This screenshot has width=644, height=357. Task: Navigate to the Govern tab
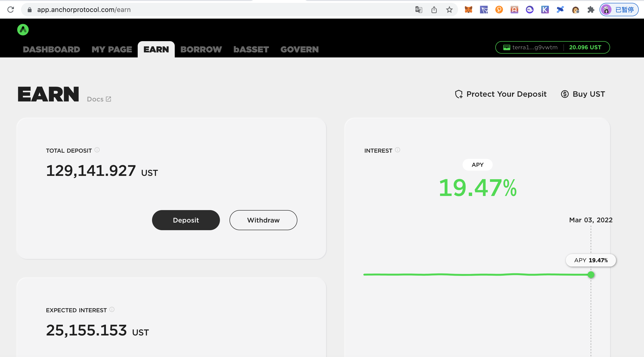tap(299, 49)
